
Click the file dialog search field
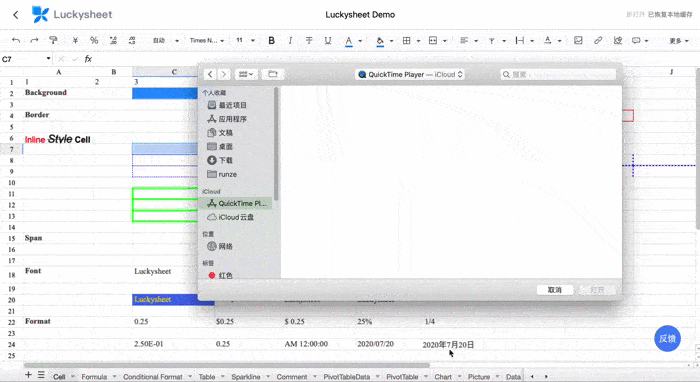(x=558, y=75)
